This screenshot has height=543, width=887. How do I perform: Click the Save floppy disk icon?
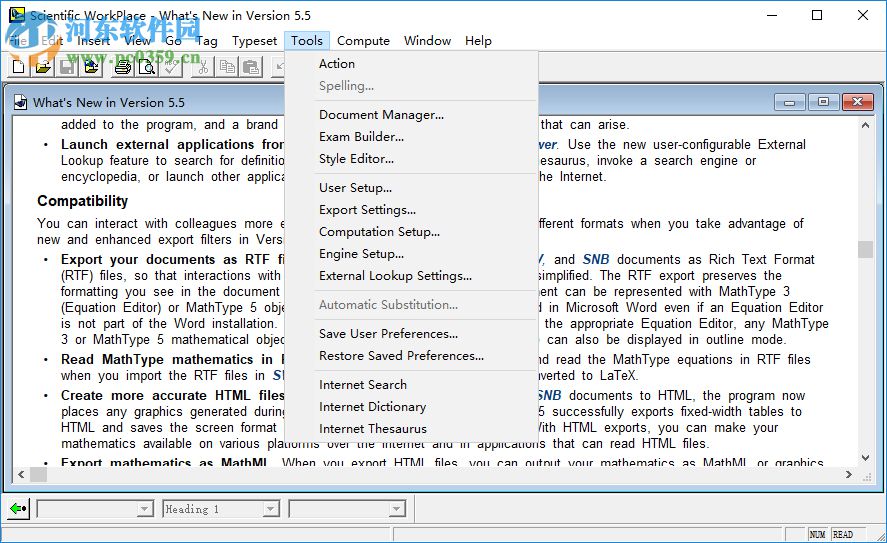[x=67, y=67]
